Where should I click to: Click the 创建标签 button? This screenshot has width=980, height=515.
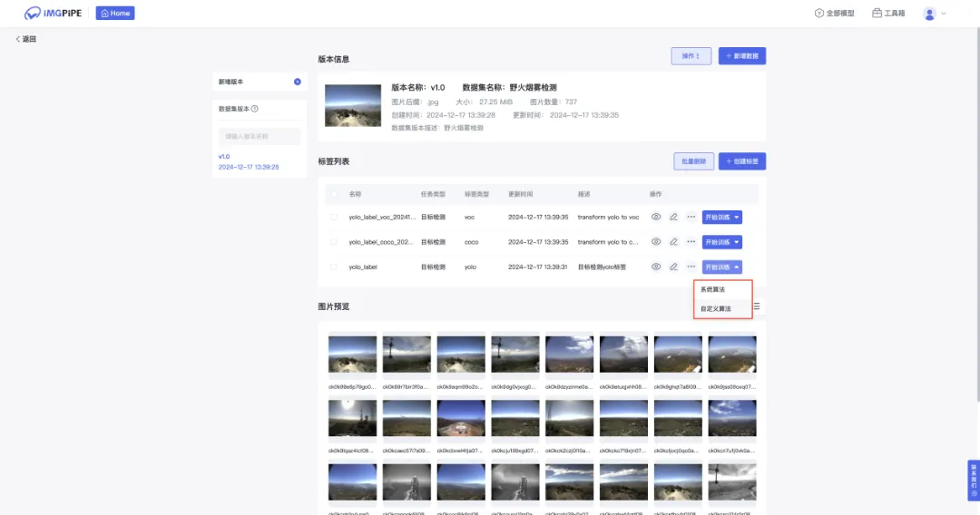pyautogui.click(x=742, y=161)
